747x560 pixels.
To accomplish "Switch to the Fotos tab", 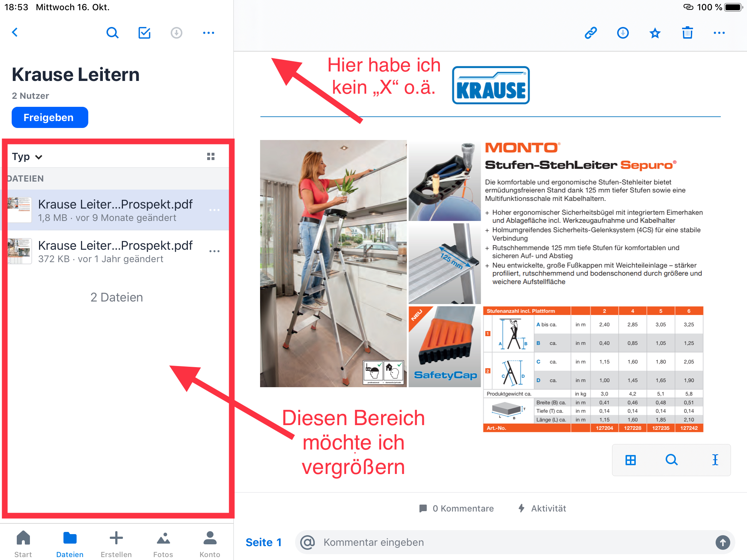I will tap(163, 544).
